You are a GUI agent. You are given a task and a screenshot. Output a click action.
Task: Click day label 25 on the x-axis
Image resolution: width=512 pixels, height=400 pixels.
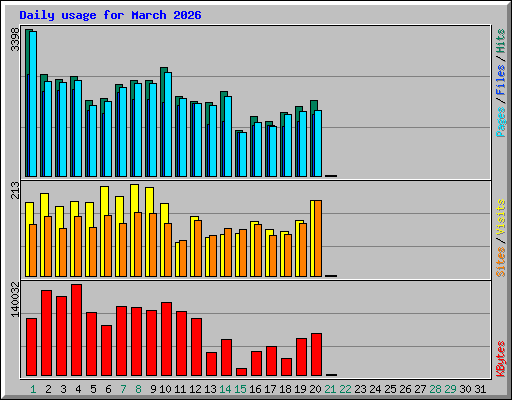(x=390, y=389)
